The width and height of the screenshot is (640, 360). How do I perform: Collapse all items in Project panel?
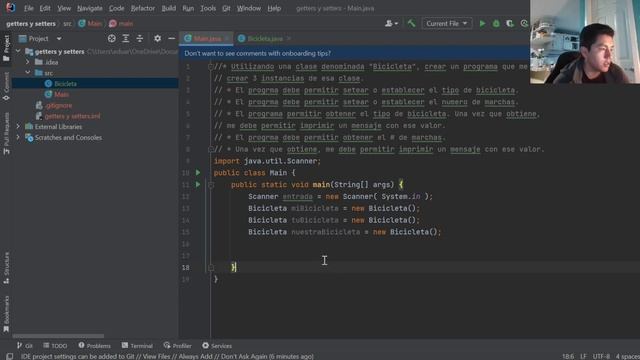click(x=140, y=38)
